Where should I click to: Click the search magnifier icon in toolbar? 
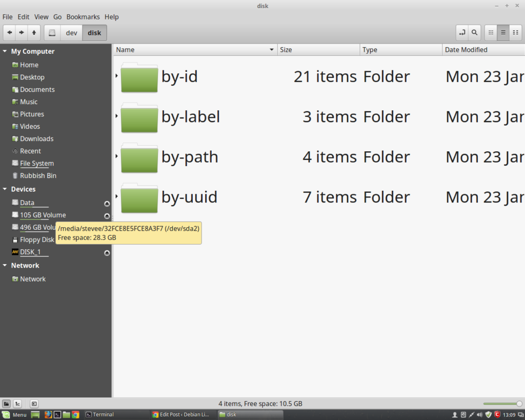(475, 33)
